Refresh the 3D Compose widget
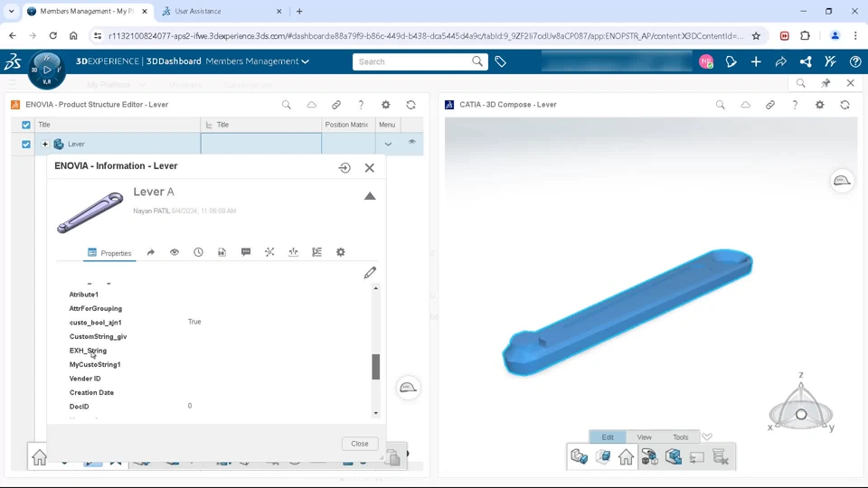 pyautogui.click(x=844, y=105)
